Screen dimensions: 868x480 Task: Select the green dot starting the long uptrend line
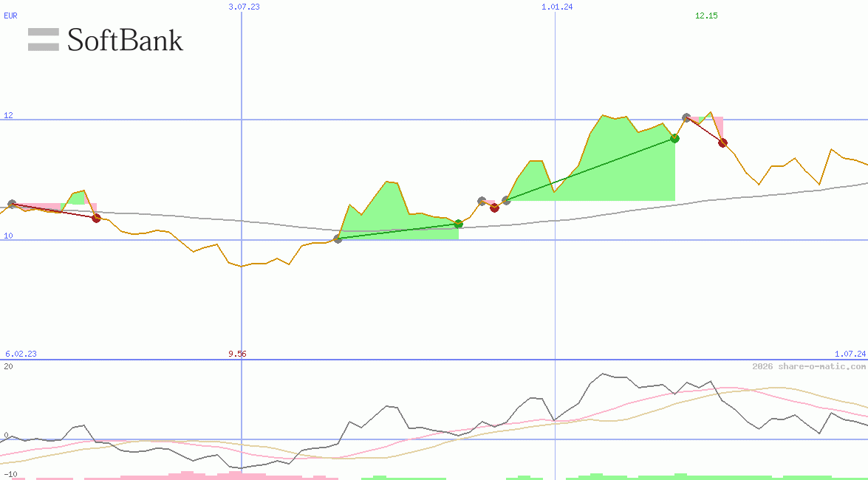coord(458,223)
